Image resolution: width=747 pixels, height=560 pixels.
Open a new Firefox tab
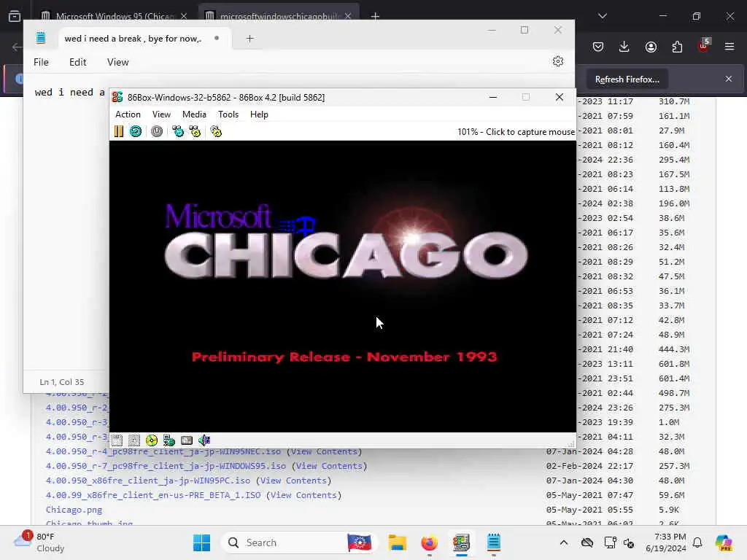pos(375,16)
